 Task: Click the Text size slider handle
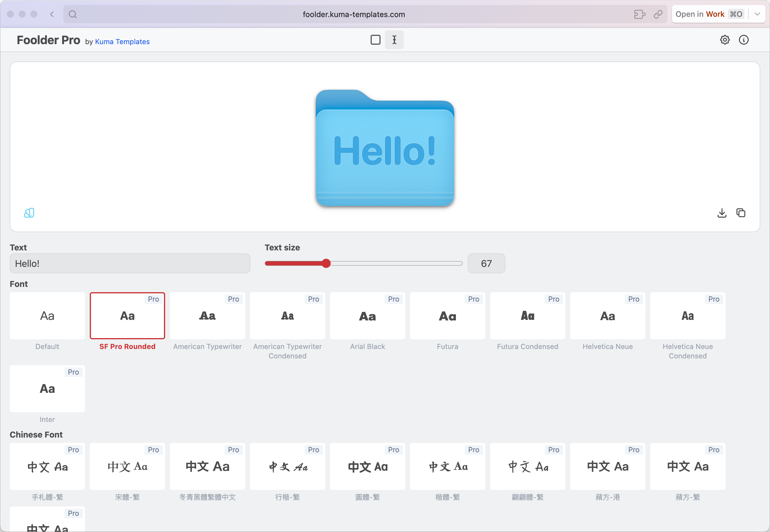coord(326,263)
